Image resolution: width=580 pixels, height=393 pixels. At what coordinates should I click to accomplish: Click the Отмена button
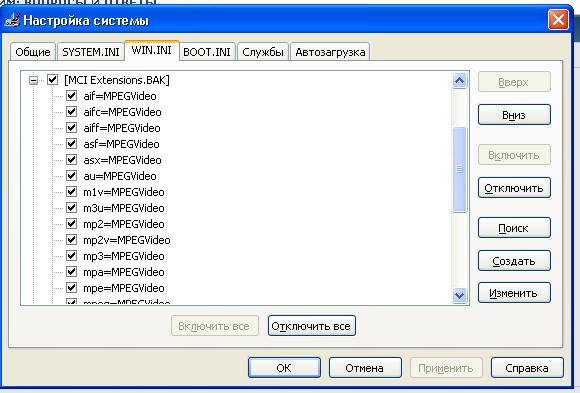[x=365, y=368]
